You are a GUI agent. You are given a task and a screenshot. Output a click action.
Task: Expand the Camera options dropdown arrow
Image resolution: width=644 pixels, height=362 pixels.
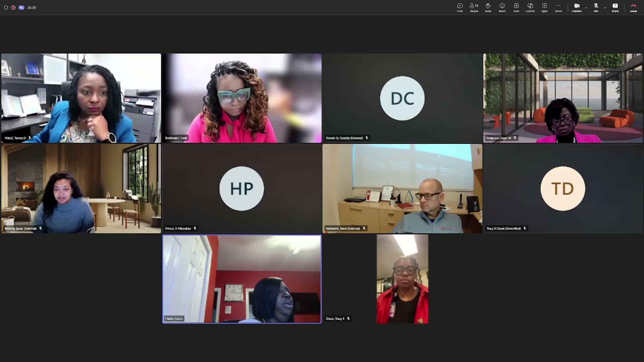[586, 7]
